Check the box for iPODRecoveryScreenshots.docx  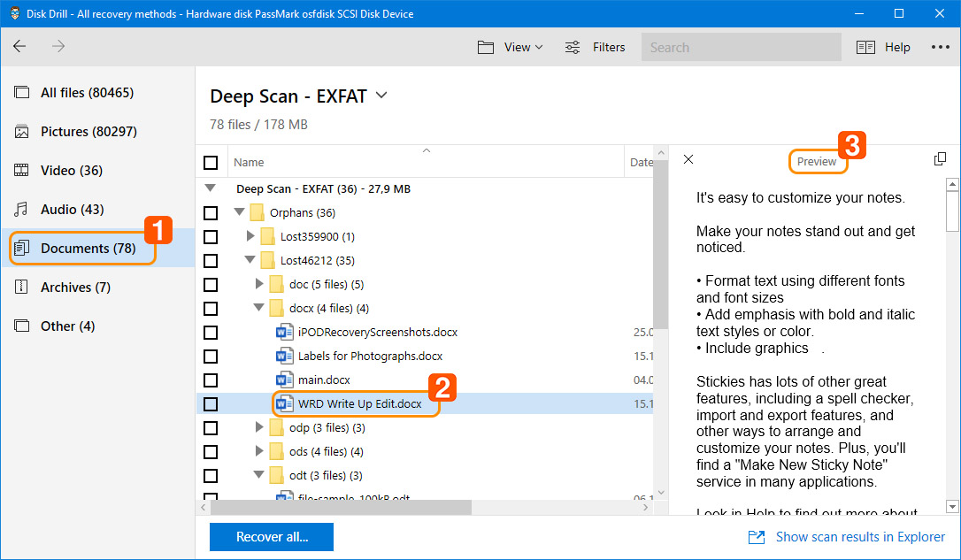211,333
